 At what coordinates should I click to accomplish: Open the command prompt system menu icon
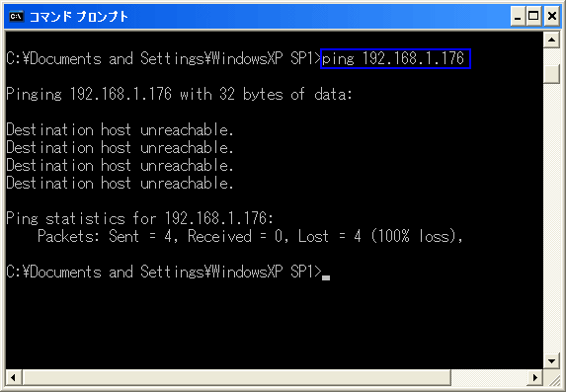(x=16, y=16)
